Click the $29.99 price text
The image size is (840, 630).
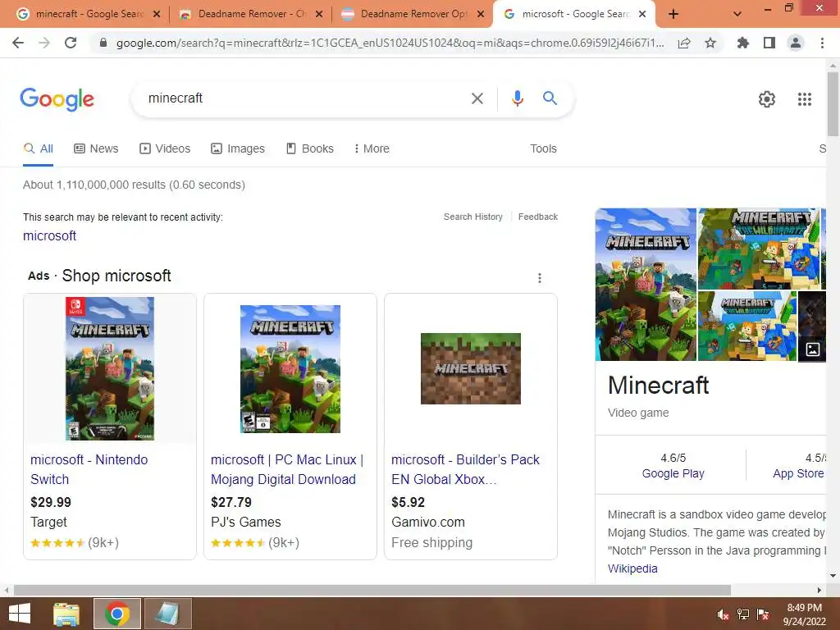pos(50,502)
